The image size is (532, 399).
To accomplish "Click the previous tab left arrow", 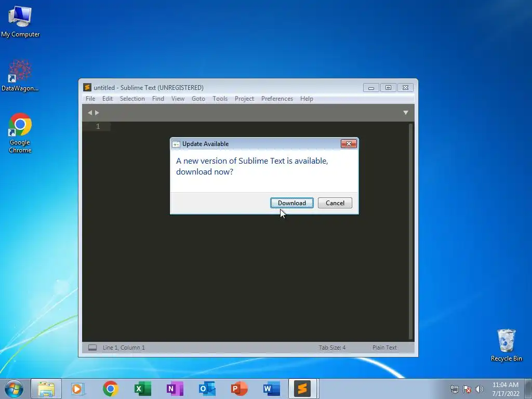I will 90,113.
